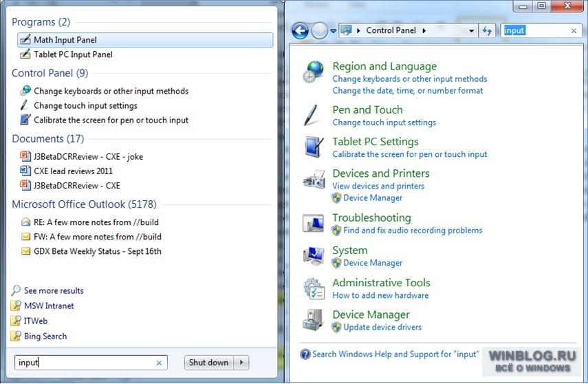
Task: Click Find and fix audio recording problems
Action: (x=413, y=230)
